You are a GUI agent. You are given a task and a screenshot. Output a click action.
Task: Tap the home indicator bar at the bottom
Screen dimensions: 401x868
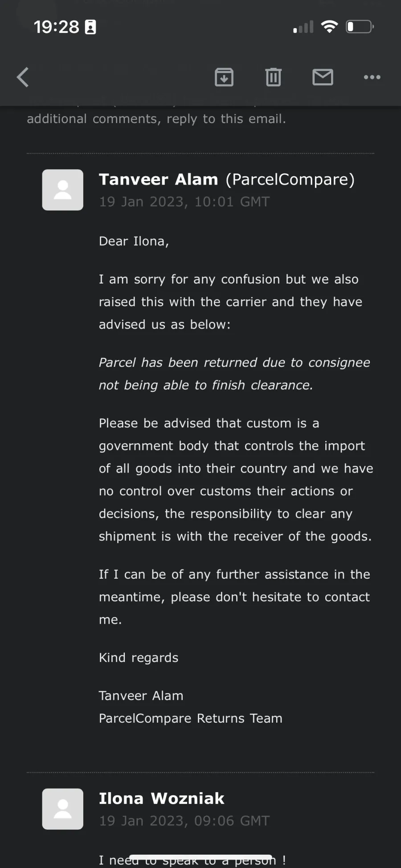[x=200, y=857]
